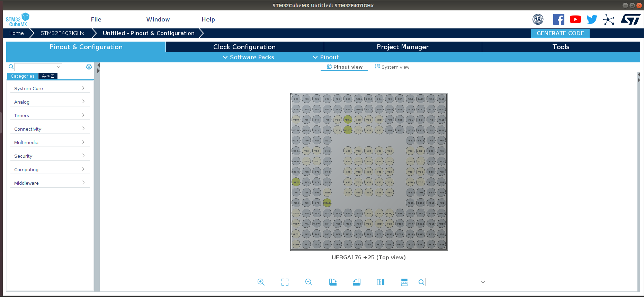Open the ST logo link
This screenshot has width=644, height=297.
click(x=630, y=19)
